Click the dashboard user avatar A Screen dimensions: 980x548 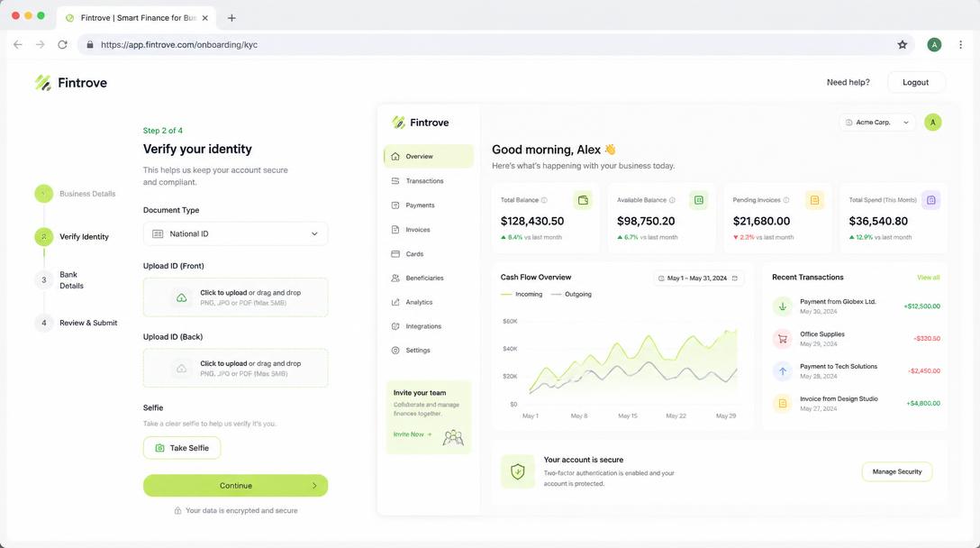pyautogui.click(x=932, y=123)
